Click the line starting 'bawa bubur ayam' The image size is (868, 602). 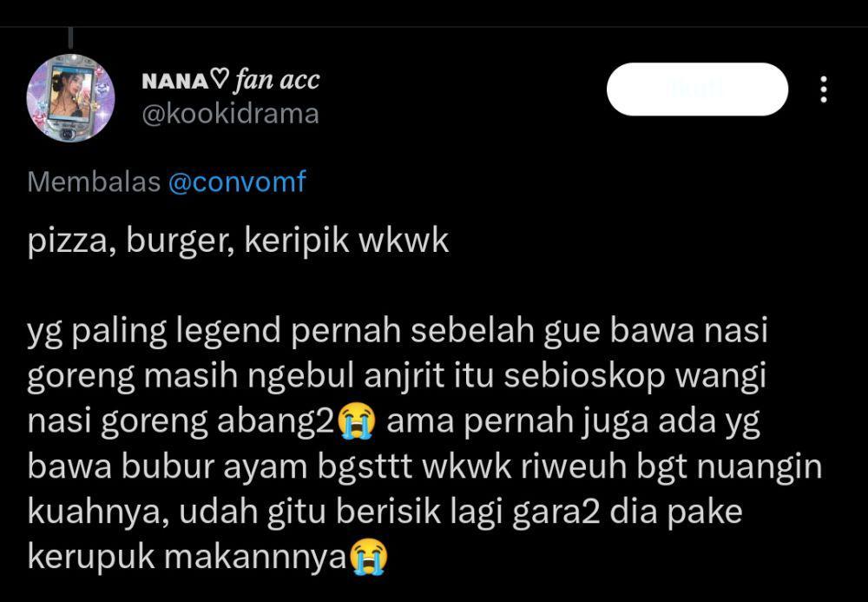pos(424,466)
